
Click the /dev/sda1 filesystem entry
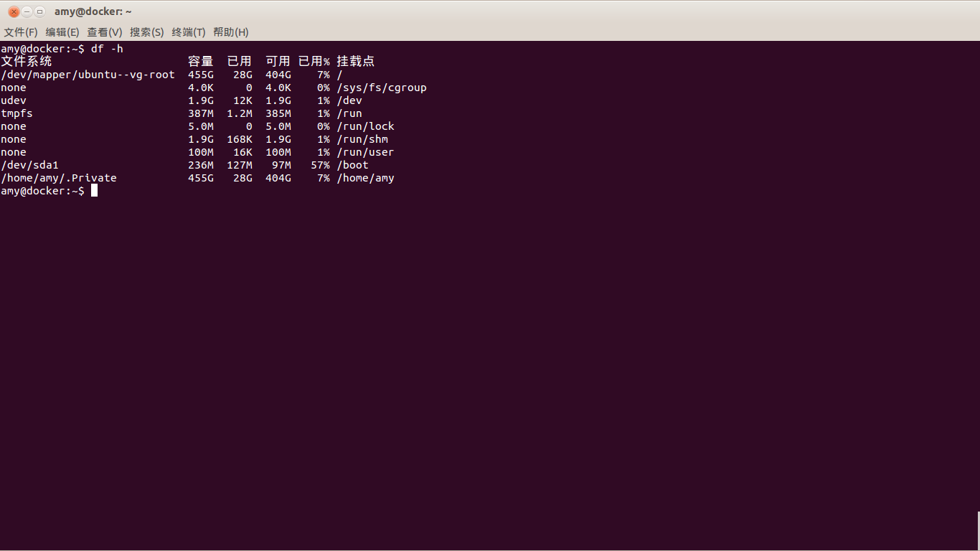(x=29, y=165)
